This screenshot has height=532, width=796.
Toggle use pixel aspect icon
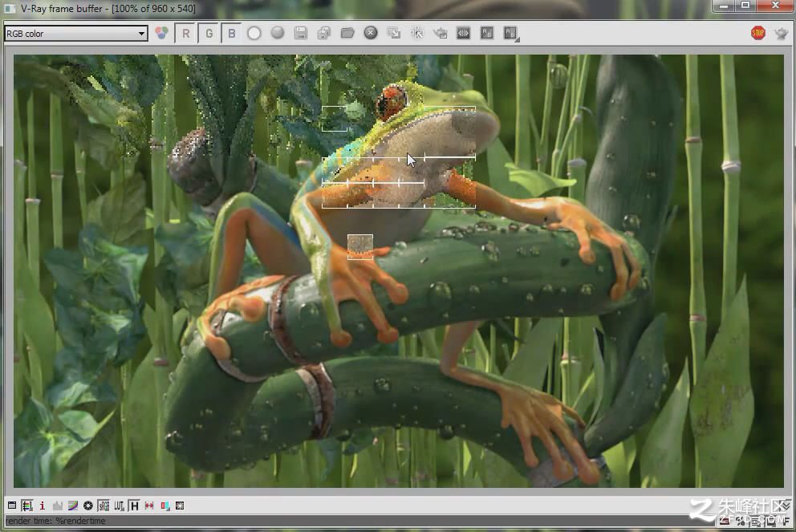point(149,506)
